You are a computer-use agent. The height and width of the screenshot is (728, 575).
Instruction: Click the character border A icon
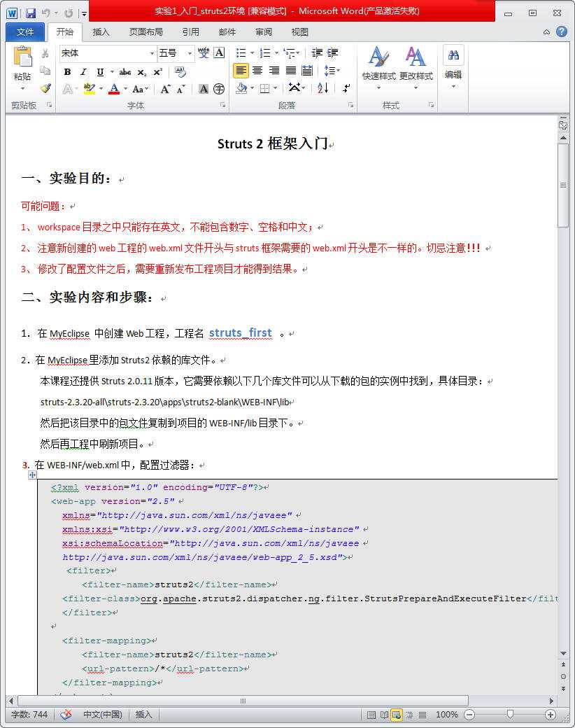[x=219, y=53]
